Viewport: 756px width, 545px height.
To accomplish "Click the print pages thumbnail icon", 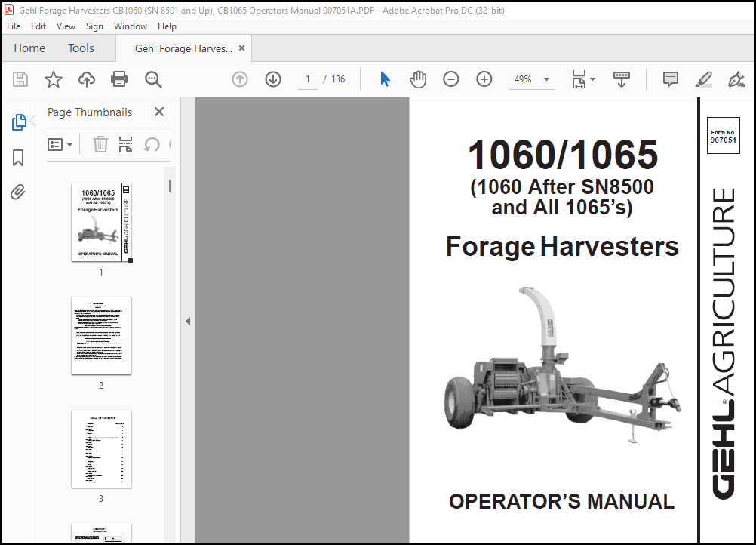I will 125,144.
